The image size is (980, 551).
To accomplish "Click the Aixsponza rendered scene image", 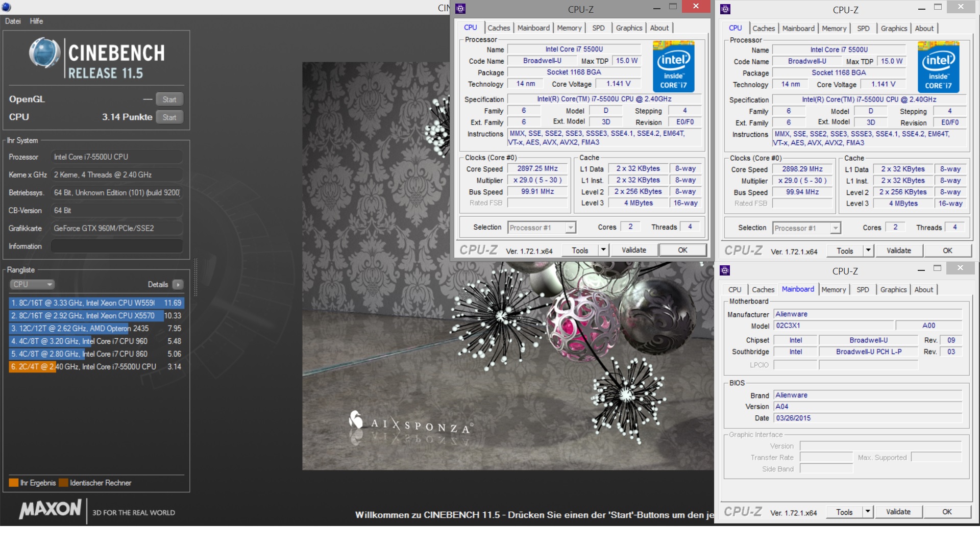I will tap(507, 265).
